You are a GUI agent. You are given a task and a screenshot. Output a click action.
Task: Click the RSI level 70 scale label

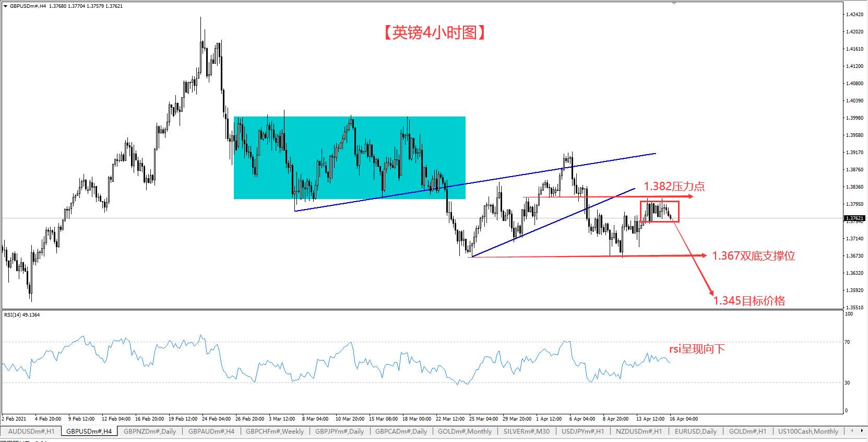pos(848,342)
